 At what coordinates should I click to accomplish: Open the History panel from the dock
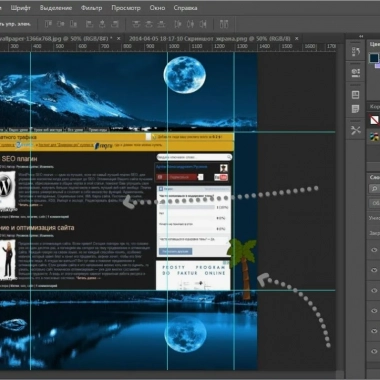tap(356, 51)
